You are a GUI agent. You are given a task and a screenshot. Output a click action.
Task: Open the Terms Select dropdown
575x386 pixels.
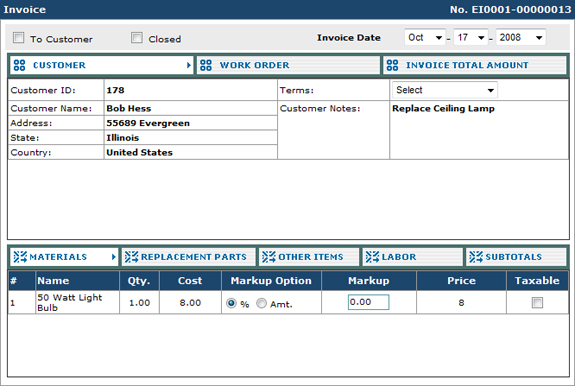[x=444, y=90]
